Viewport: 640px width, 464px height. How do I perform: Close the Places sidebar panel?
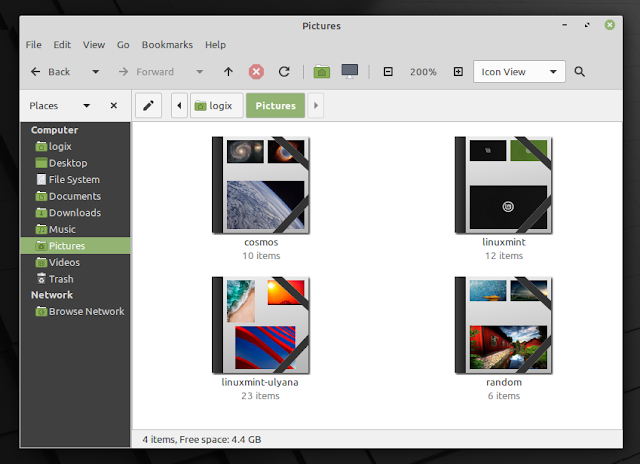coord(114,106)
